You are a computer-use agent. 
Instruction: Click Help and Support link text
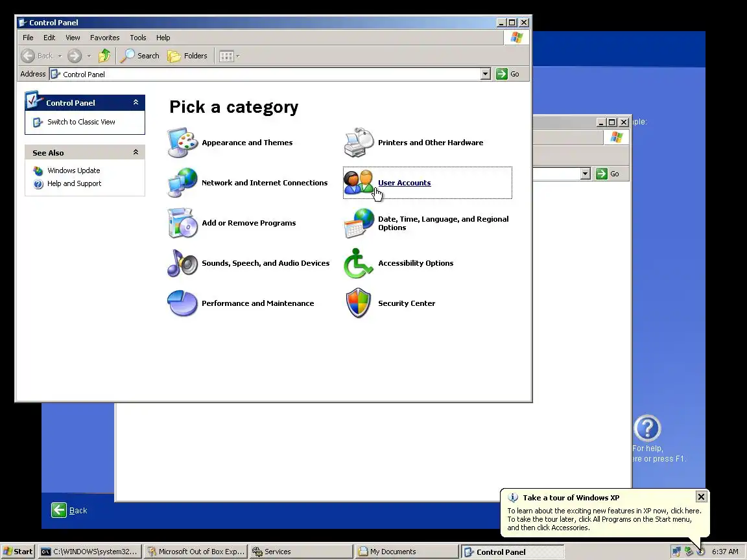(x=75, y=183)
